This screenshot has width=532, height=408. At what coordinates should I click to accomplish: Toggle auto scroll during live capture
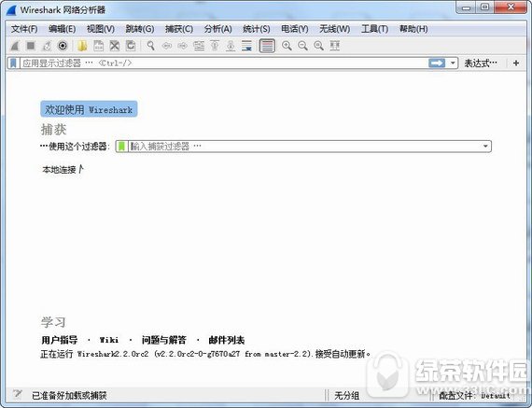coord(247,46)
